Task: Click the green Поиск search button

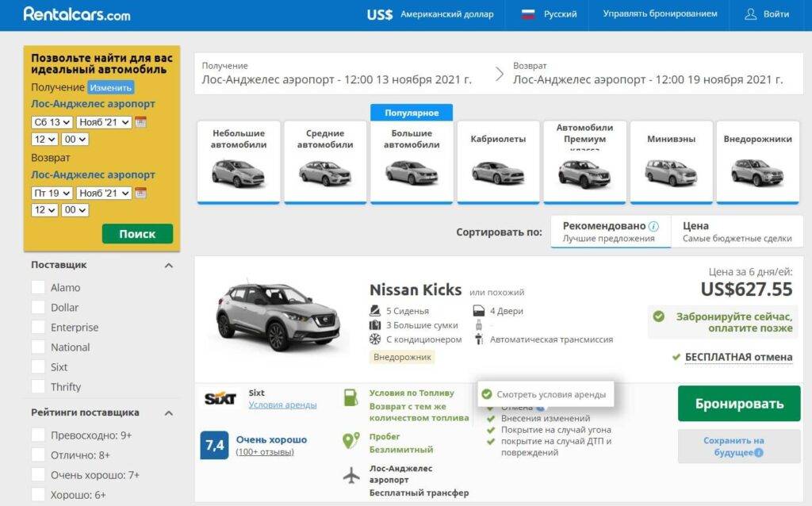Action: click(x=137, y=234)
